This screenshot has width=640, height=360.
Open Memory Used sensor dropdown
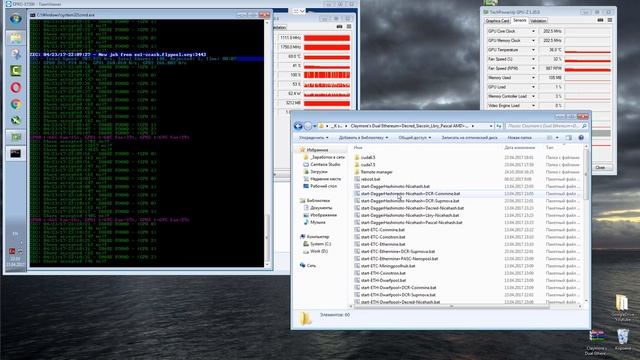pyautogui.click(x=533, y=78)
